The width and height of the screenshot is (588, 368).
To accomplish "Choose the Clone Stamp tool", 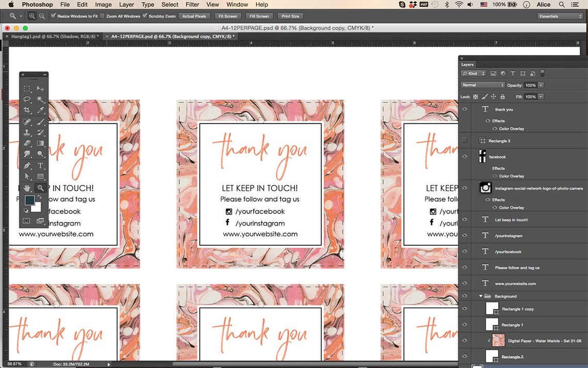I will coord(27,132).
